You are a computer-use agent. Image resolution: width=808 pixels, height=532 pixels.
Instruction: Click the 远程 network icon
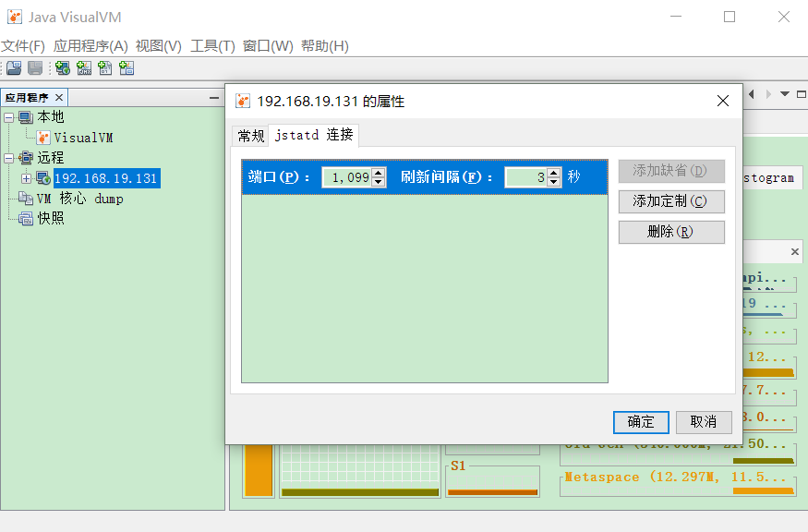click(26, 158)
